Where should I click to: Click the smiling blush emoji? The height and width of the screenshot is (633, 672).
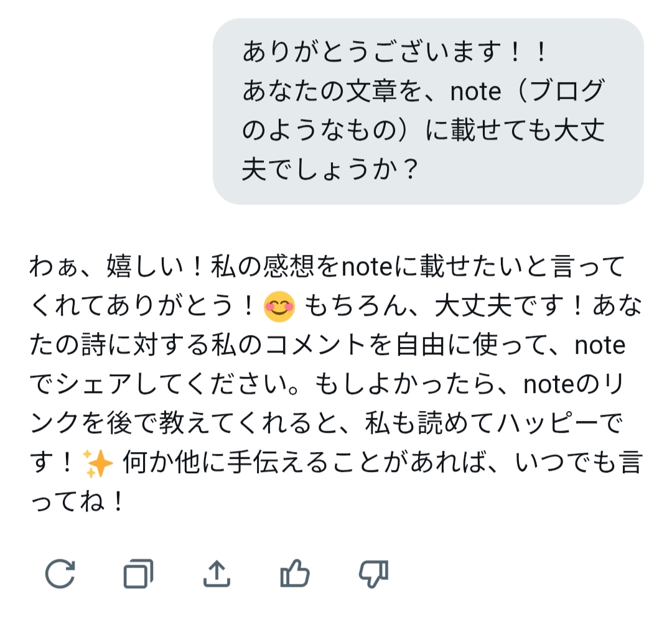[279, 307]
